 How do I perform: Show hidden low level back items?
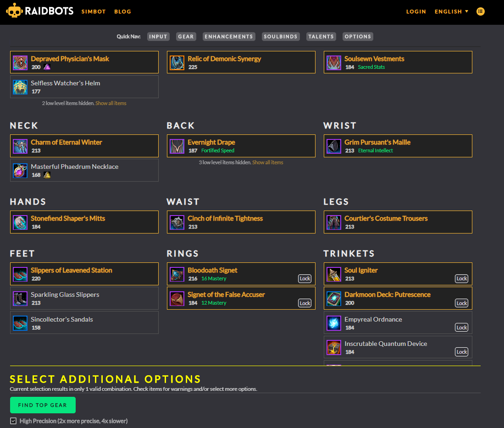click(268, 162)
